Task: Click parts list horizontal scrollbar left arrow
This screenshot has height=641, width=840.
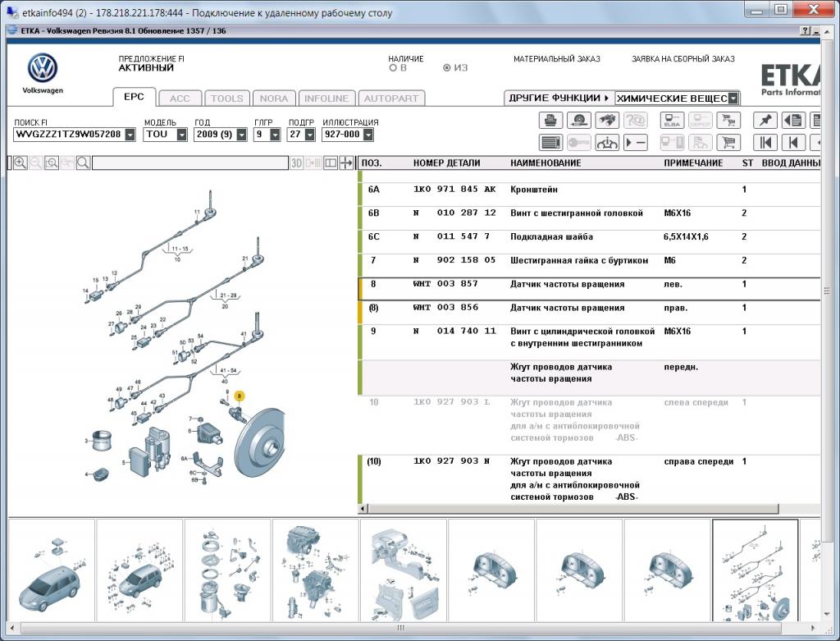Action: (363, 508)
